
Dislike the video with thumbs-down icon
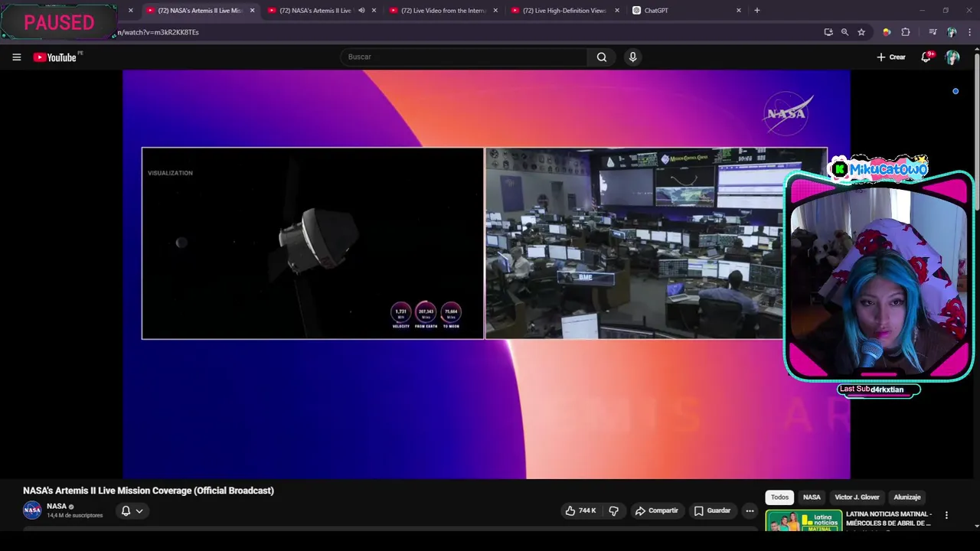pyautogui.click(x=613, y=510)
